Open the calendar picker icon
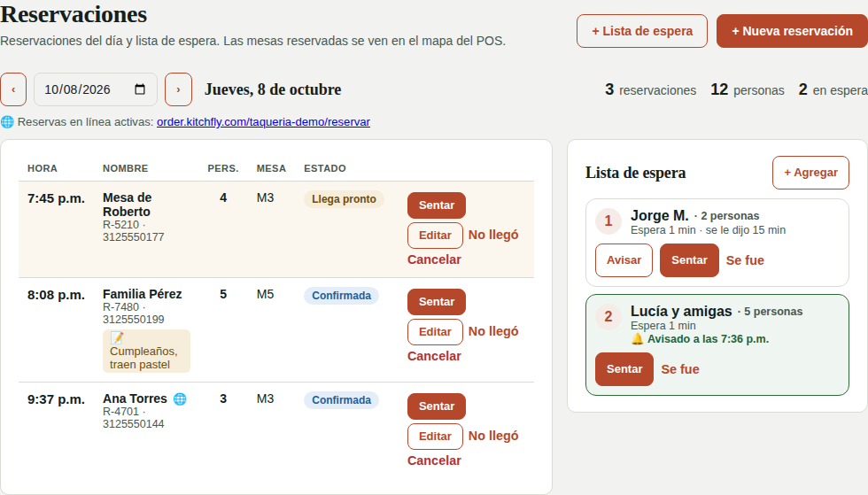Screen dimensions: 868x495 [140, 89]
